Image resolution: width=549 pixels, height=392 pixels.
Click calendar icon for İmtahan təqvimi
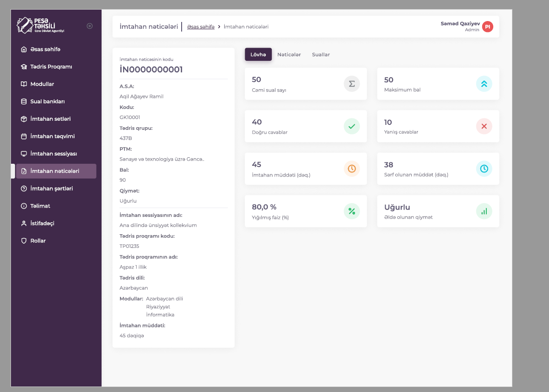(24, 136)
